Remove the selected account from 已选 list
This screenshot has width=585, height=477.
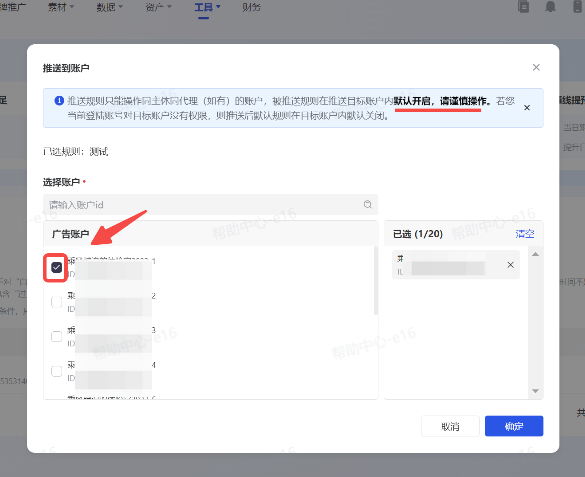coord(510,265)
